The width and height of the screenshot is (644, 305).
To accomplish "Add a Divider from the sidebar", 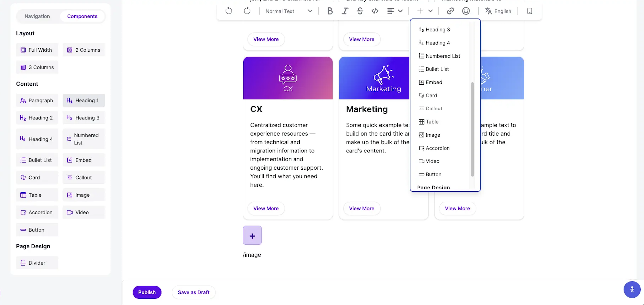I will [37, 263].
